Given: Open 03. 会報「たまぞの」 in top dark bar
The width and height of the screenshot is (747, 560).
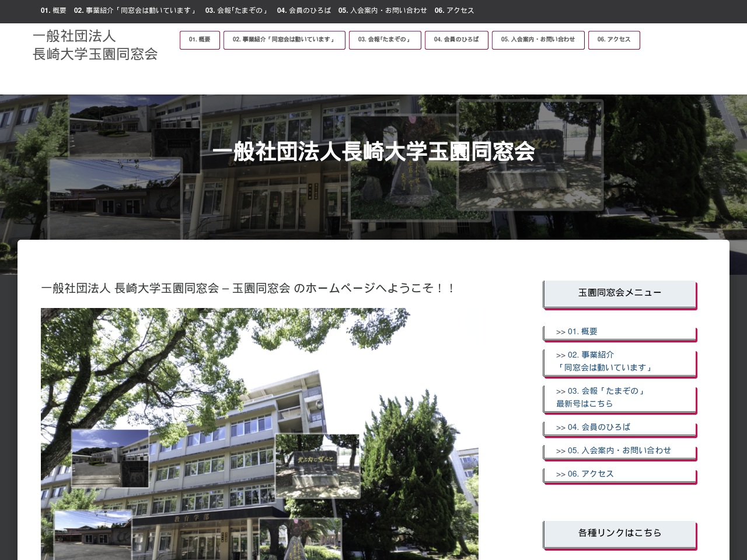Looking at the screenshot, I should coord(237,10).
